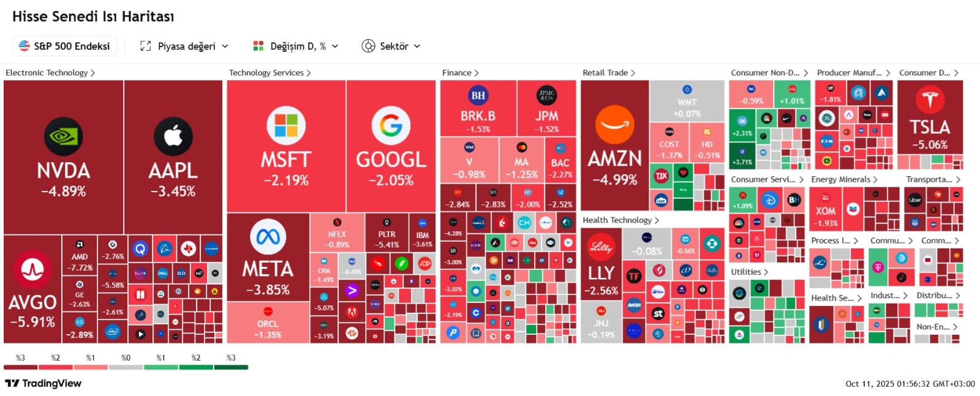The height and width of the screenshot is (396, 980).
Task: Click the Apple logo on AAPL tile
Action: pos(173,136)
